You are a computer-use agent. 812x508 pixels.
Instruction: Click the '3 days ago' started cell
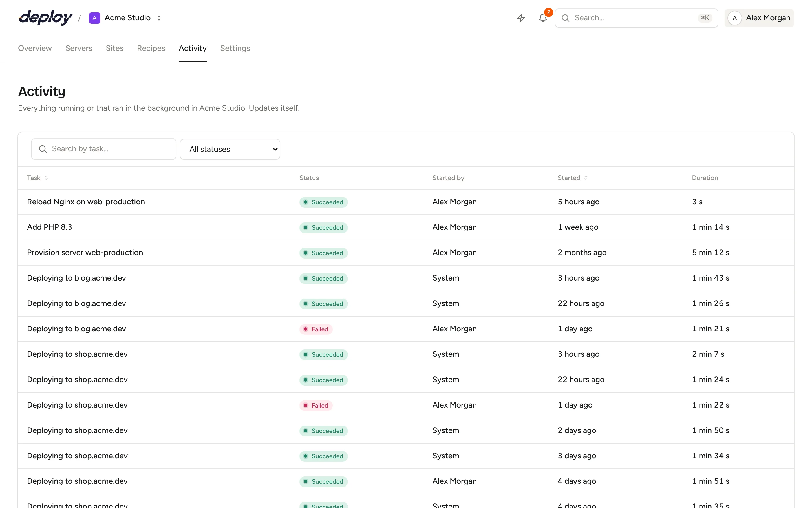577,456
